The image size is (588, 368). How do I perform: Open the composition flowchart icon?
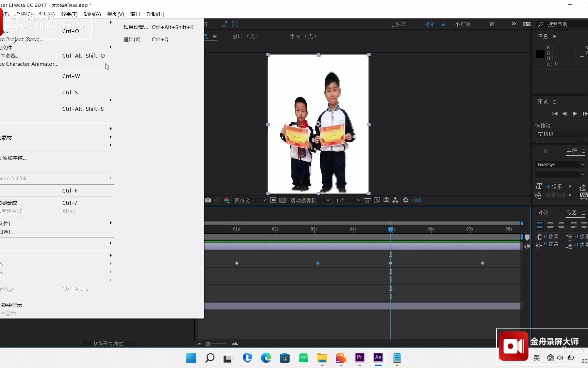coord(395,200)
